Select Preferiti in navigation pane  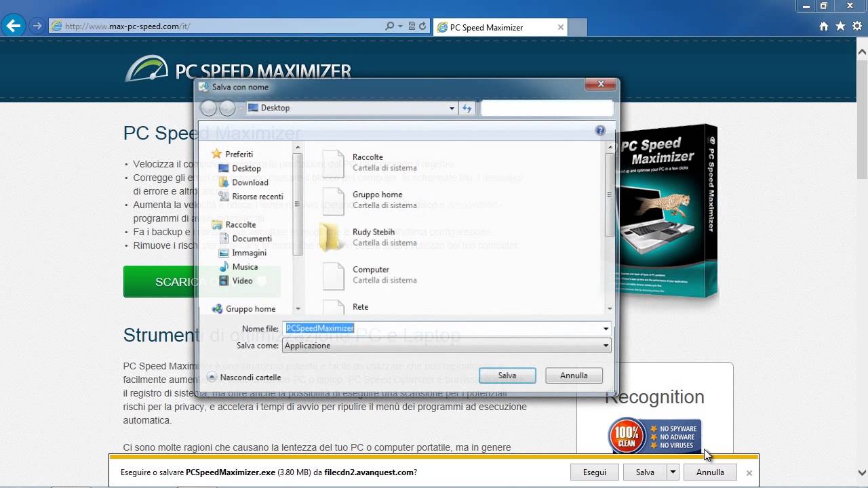[x=232, y=154]
